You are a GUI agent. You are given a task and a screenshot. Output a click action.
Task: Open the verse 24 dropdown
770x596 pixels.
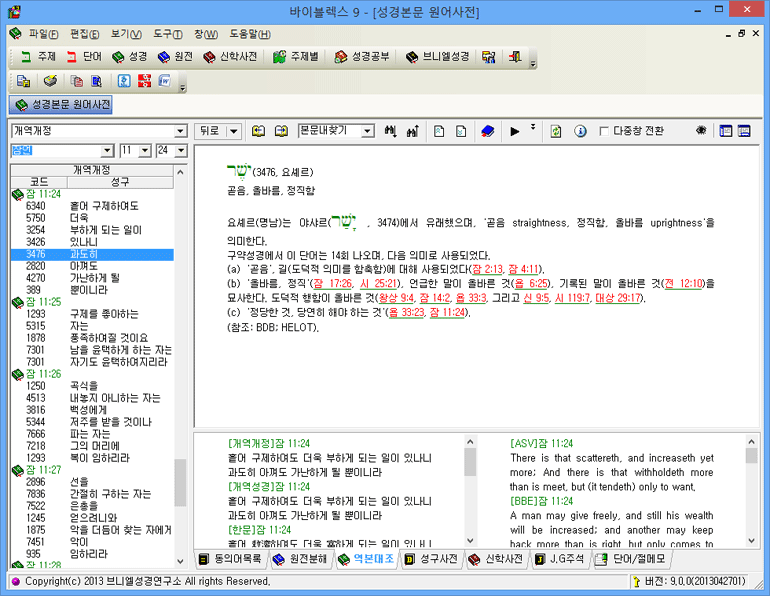pos(181,150)
